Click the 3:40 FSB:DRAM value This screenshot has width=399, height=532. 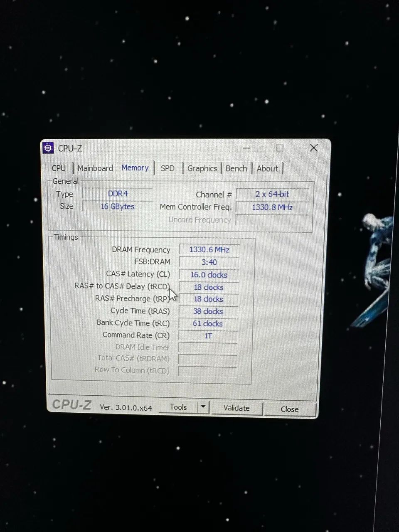pyautogui.click(x=209, y=262)
